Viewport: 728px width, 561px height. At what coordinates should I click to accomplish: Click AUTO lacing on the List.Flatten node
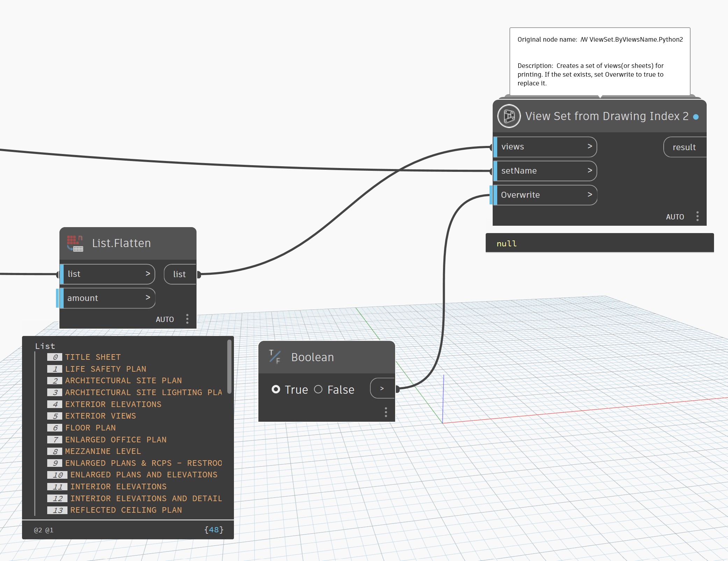point(165,319)
